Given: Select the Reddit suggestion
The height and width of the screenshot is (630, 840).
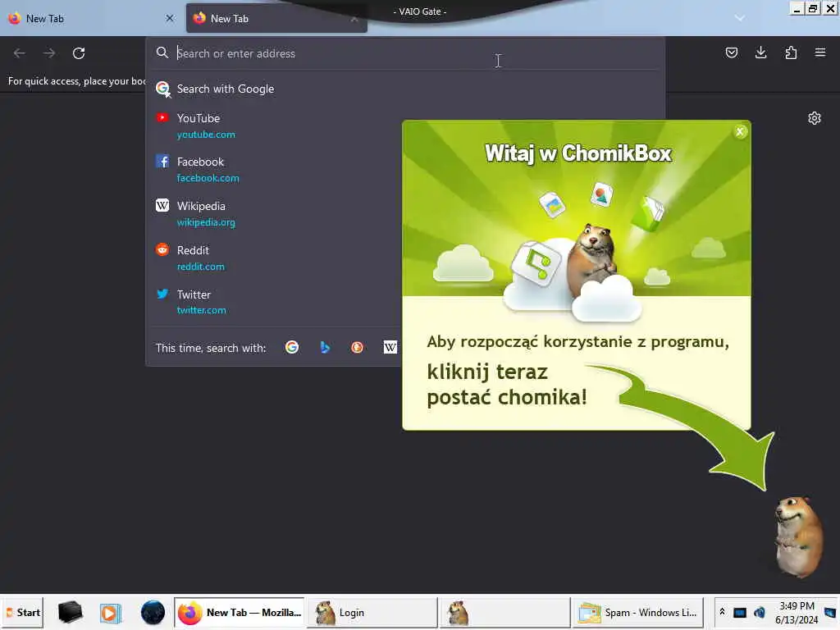Looking at the screenshot, I should 273,258.
